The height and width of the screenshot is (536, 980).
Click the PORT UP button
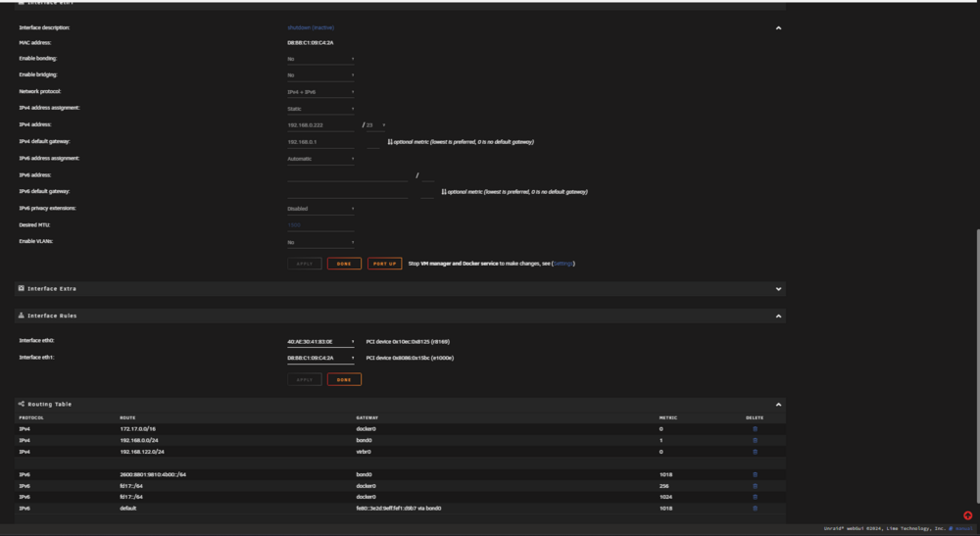click(x=384, y=264)
